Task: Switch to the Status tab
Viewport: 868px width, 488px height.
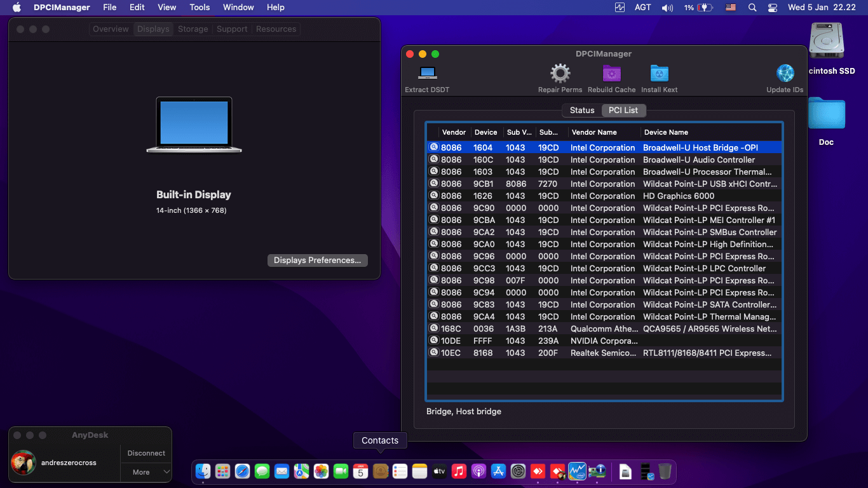Action: tap(581, 111)
